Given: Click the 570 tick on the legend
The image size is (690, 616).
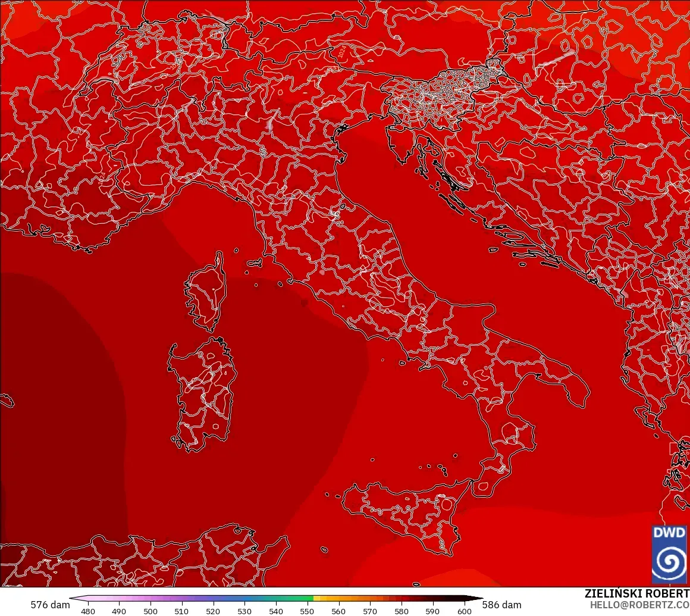Looking at the screenshot, I should tap(370, 611).
